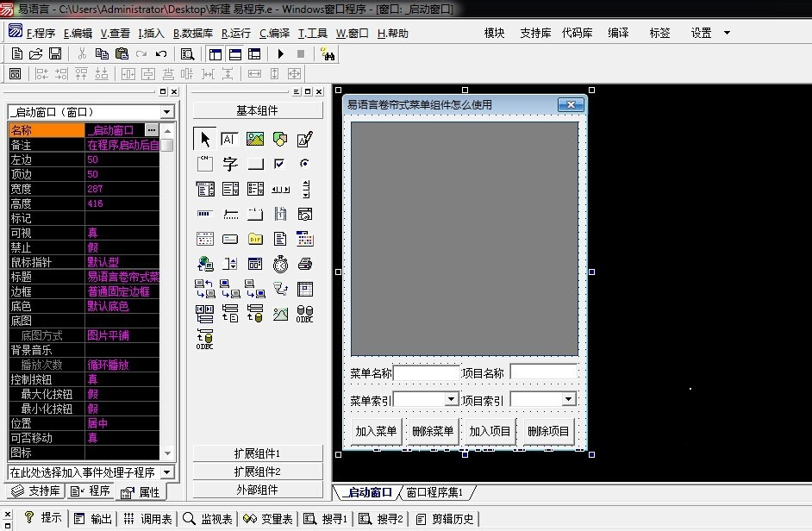Select the label (字) component
This screenshot has height=531, width=812.
click(x=230, y=164)
